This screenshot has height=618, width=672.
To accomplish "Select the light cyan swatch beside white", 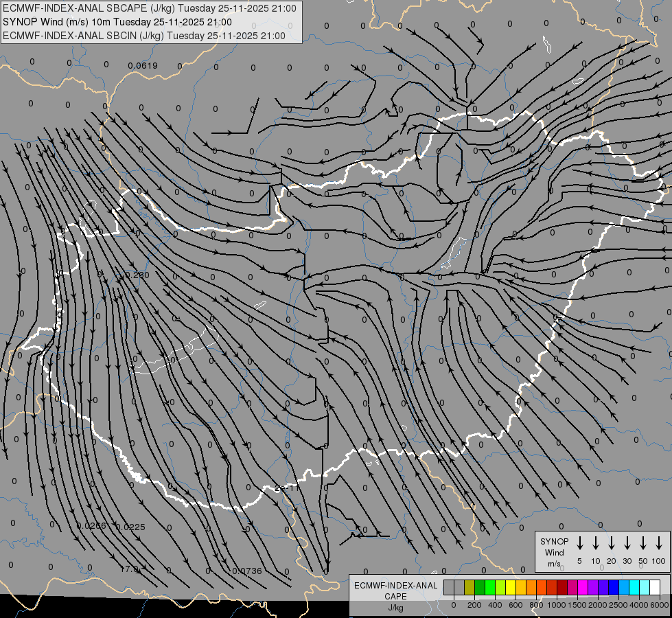I will click(645, 587).
